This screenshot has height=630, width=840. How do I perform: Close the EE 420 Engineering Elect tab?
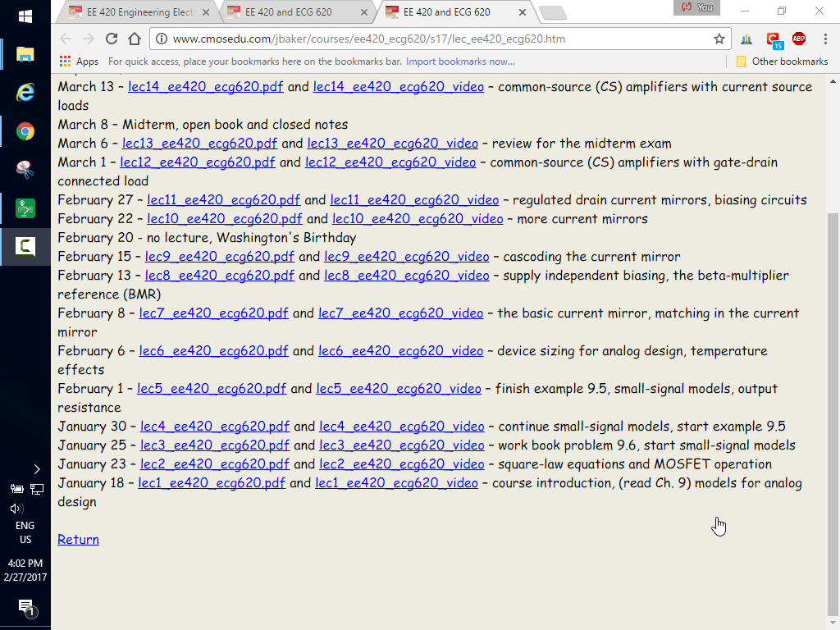206,12
